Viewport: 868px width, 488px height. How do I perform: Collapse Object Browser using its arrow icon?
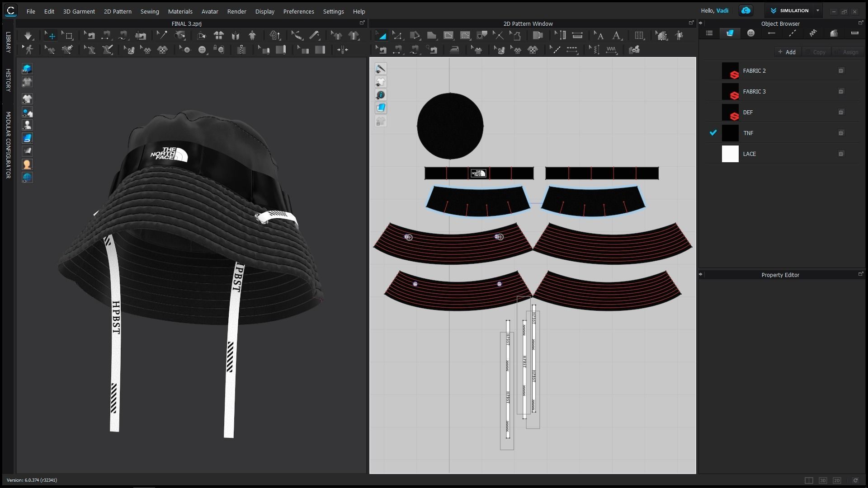tap(701, 23)
